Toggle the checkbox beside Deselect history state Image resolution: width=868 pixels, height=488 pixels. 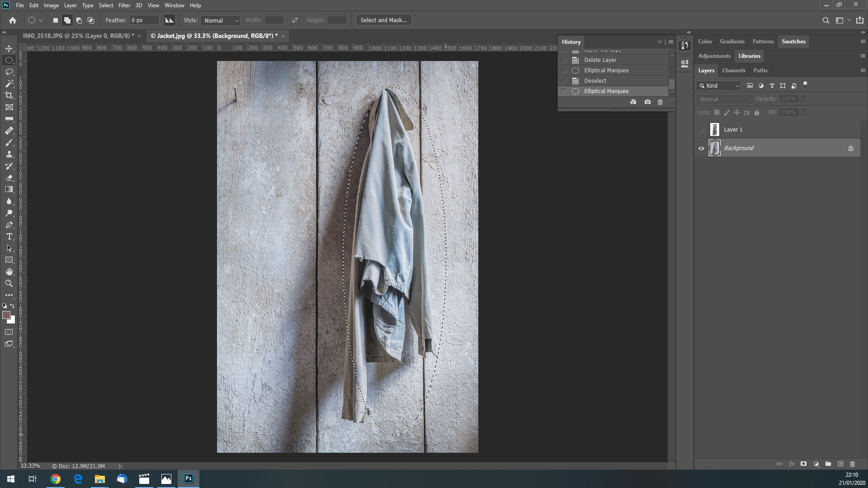click(563, 80)
